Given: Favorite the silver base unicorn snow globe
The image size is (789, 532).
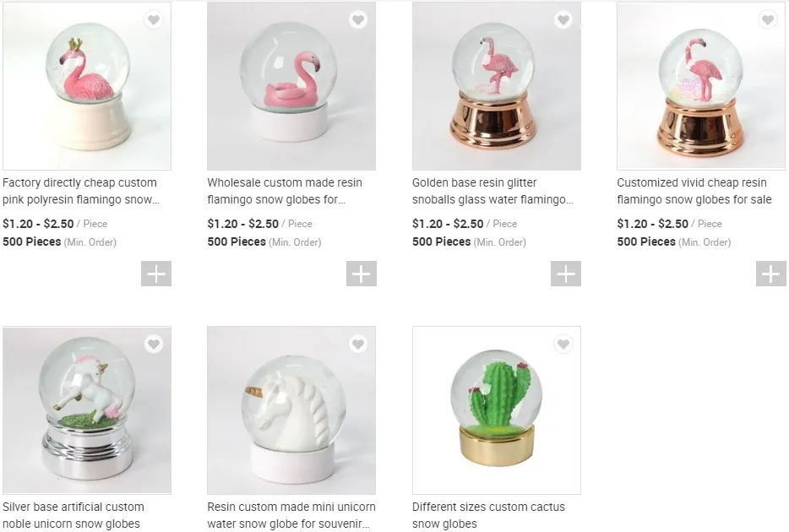Looking at the screenshot, I should (x=153, y=344).
